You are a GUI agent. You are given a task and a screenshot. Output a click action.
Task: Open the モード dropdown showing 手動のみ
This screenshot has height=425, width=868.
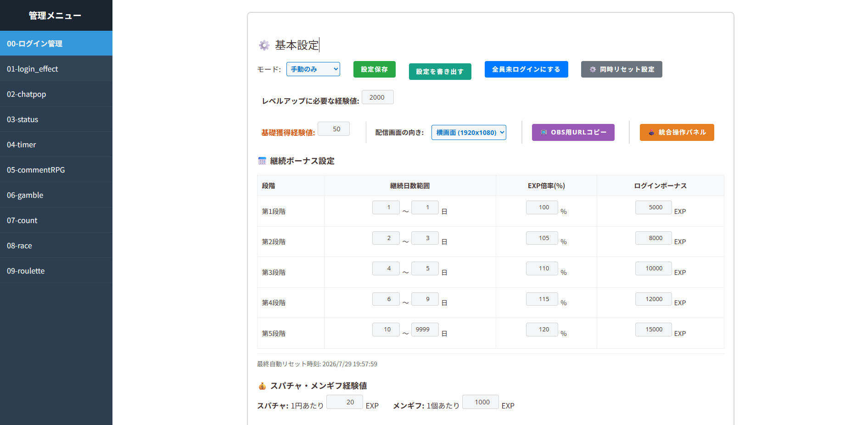313,69
